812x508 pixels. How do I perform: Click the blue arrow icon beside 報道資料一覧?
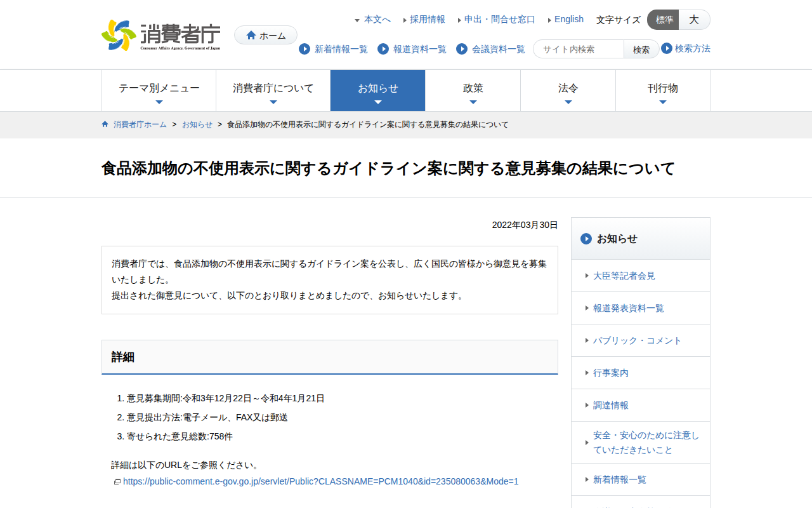(x=381, y=49)
